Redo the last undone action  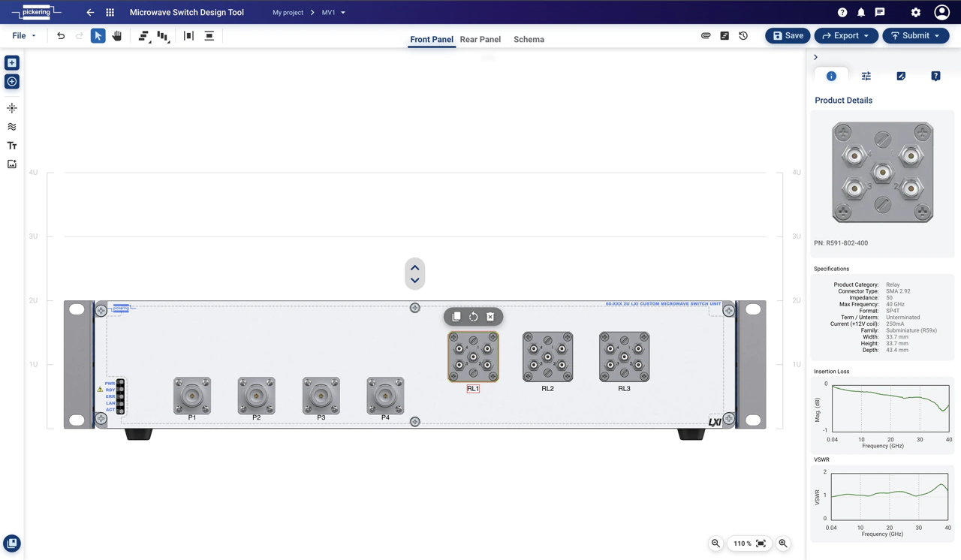pyautogui.click(x=80, y=36)
